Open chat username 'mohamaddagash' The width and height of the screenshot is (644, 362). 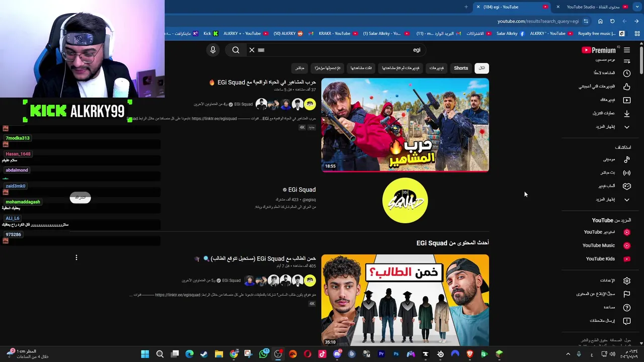[23, 202]
